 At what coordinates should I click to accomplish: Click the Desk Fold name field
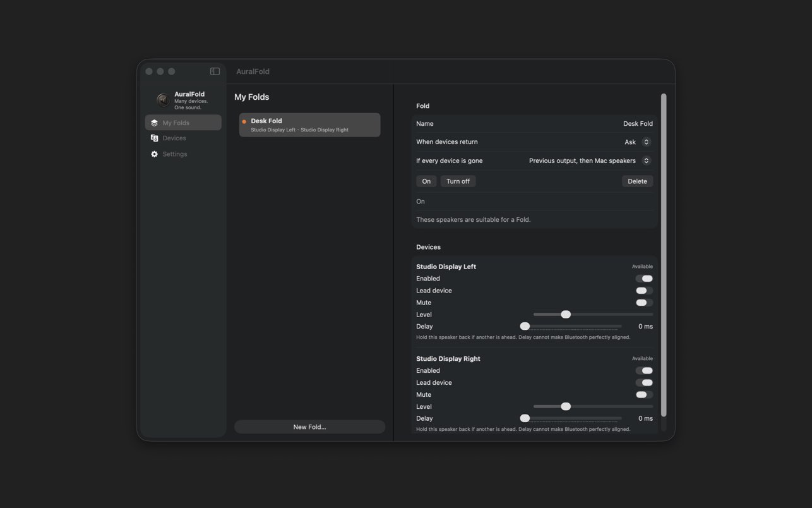[638, 124]
